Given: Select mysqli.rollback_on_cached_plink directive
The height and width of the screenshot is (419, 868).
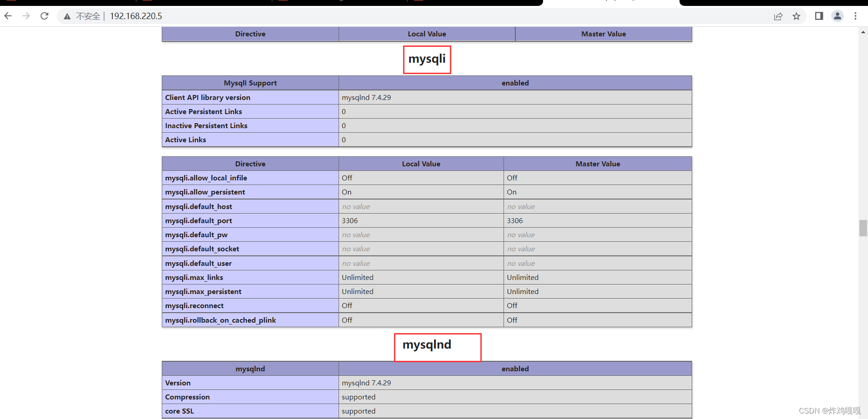Looking at the screenshot, I should tap(220, 320).
